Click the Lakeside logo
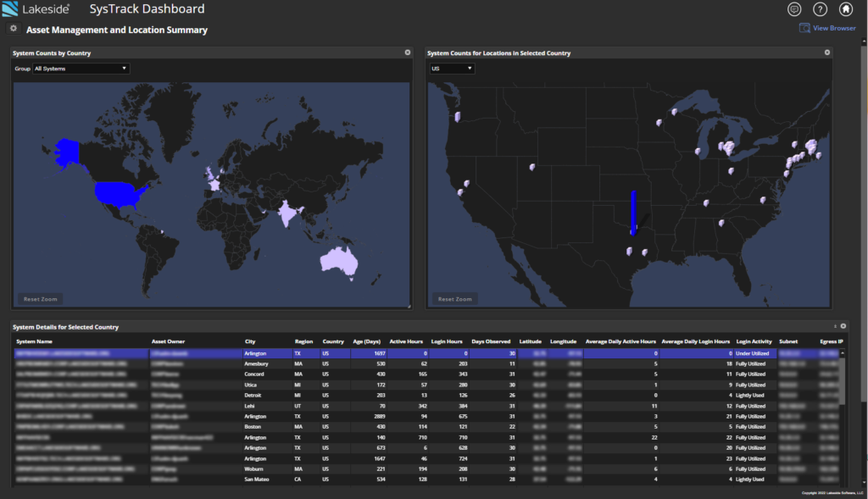868x499 pixels. coord(36,8)
